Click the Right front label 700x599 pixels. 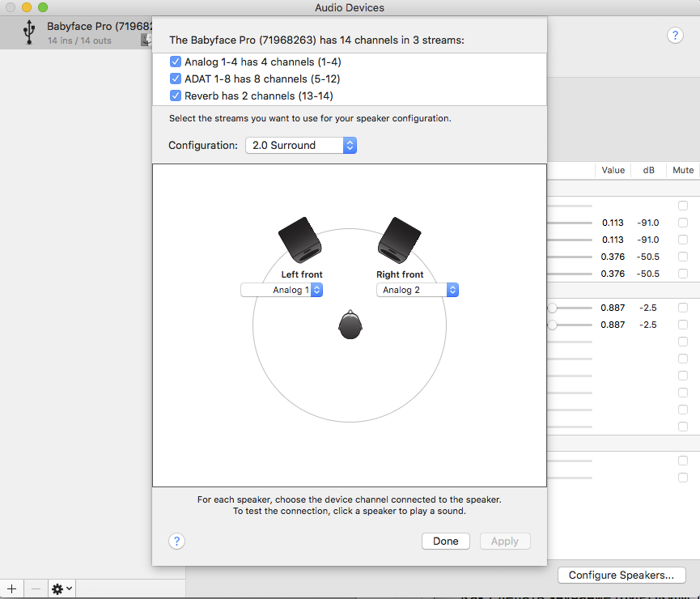click(400, 274)
